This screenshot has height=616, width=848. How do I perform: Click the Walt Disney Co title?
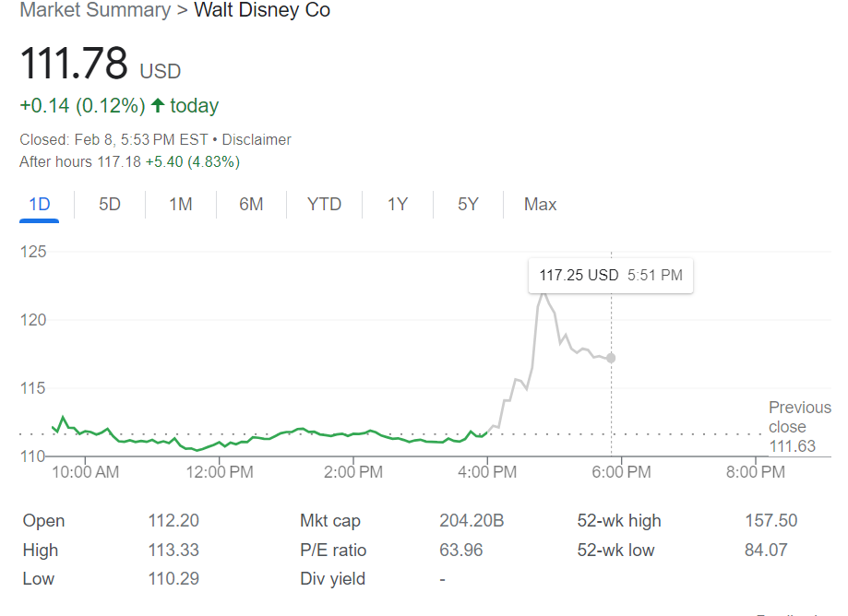coord(262,11)
